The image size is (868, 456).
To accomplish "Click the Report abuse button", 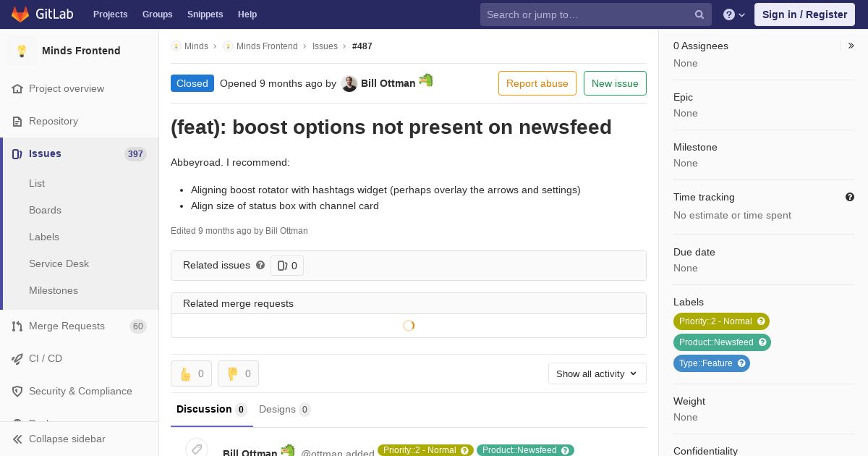I will 537,83.
